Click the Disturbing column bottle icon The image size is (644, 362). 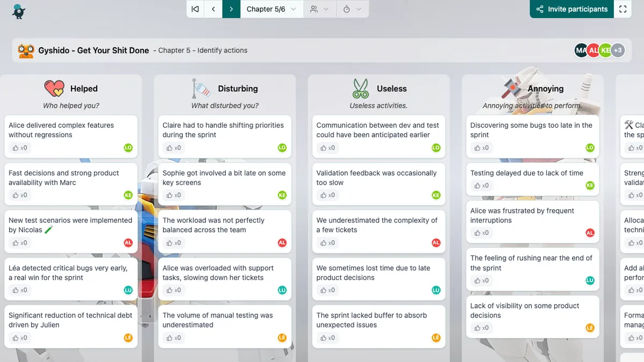click(201, 88)
